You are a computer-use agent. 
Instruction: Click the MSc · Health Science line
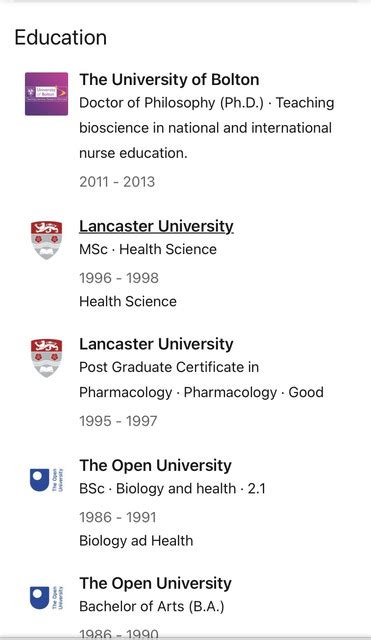pos(148,249)
